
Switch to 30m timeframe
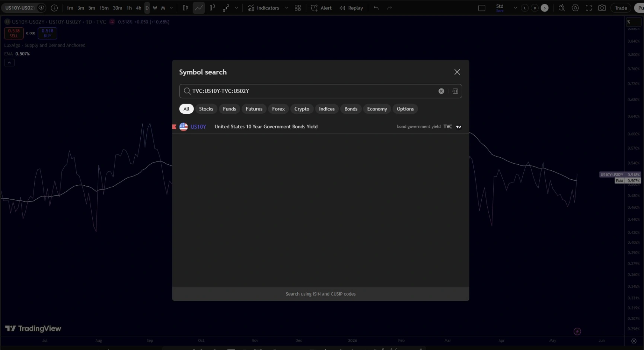pyautogui.click(x=117, y=8)
